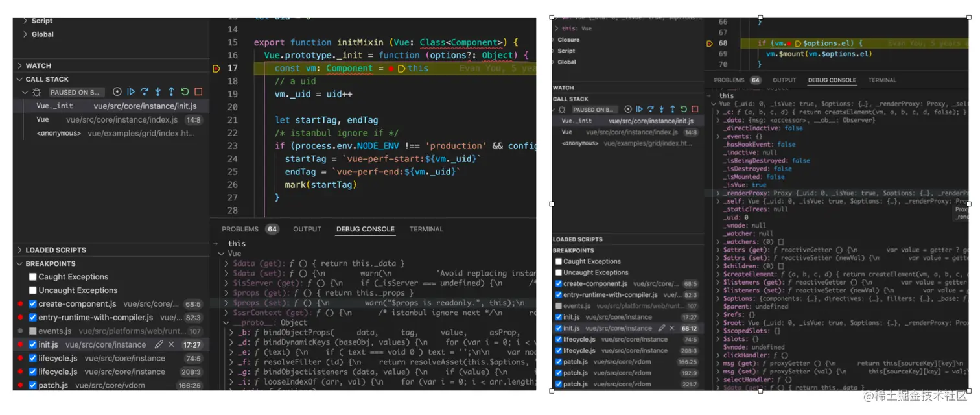
Task: Expand $options entry in right debug console
Action: [x=718, y=298]
